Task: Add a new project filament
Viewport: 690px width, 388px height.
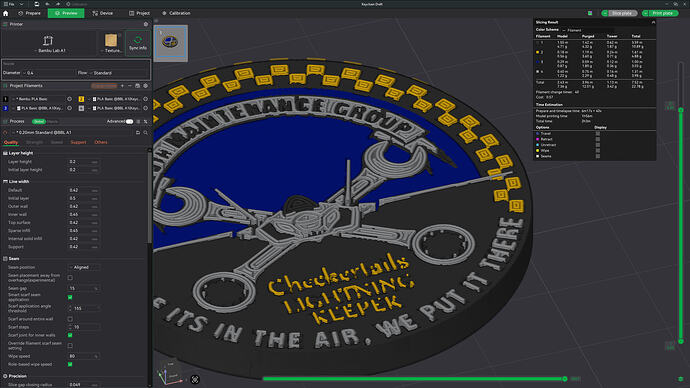Action: 122,86
